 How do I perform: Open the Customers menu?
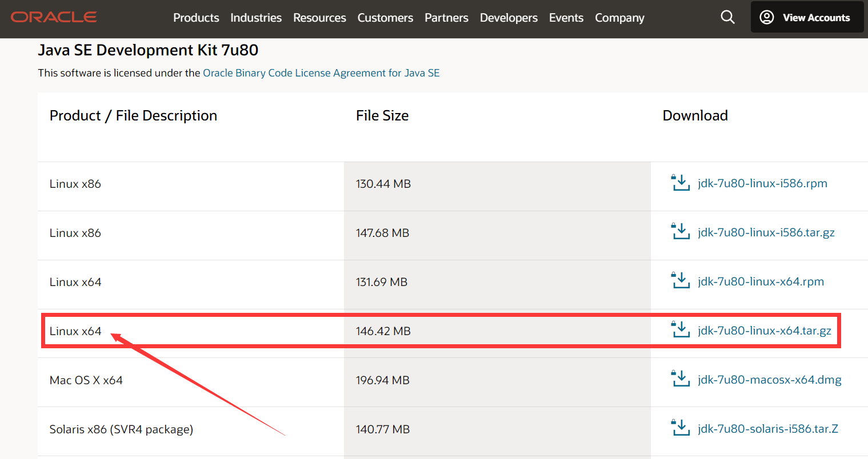(x=385, y=18)
